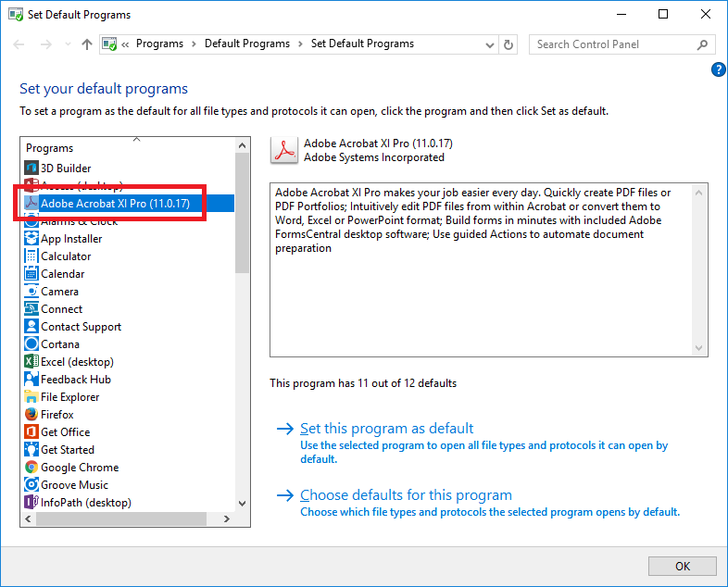The image size is (728, 587).
Task: Click the program list horizontal scroll left arrow
Action: [x=28, y=518]
